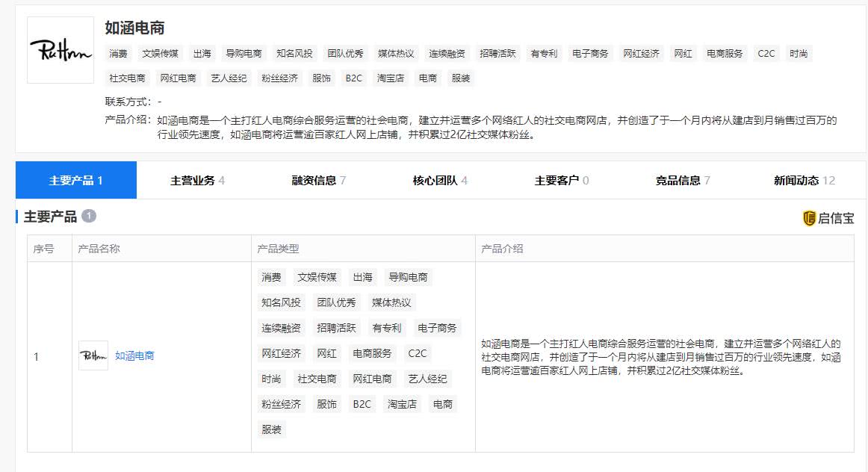Click the table tag 知名风投
The image size is (868, 472).
[x=281, y=302]
